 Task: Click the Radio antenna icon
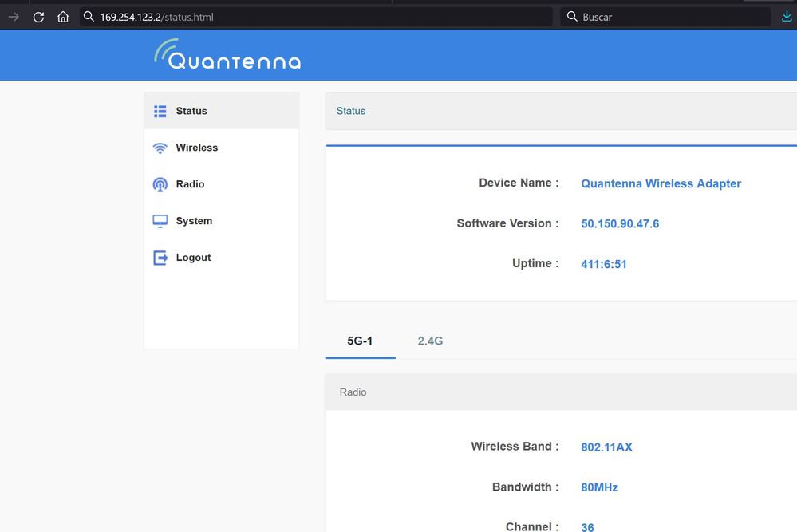(160, 185)
